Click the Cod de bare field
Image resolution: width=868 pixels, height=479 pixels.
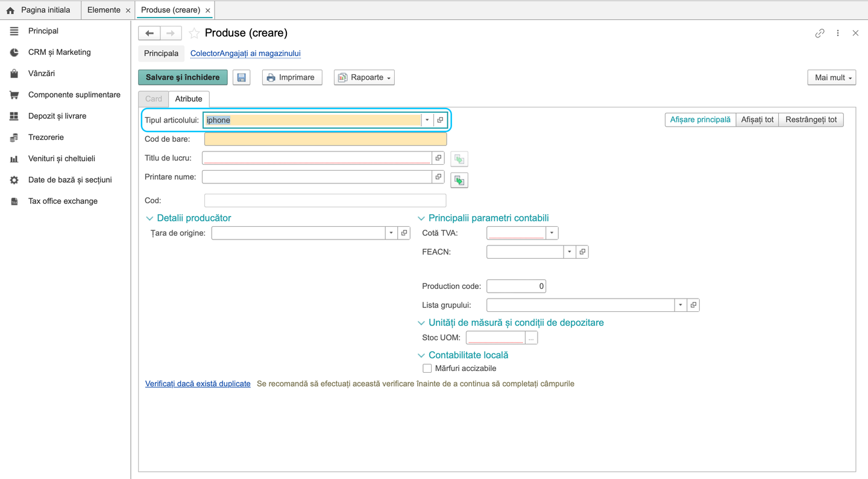click(325, 139)
